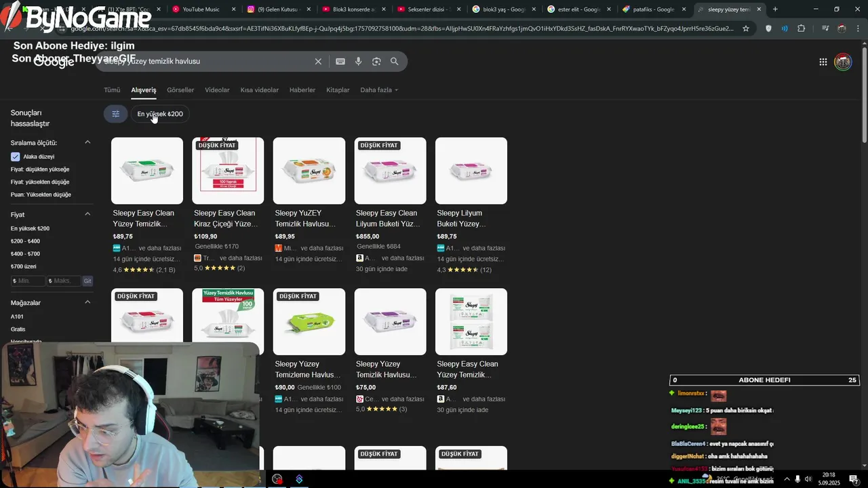This screenshot has height=488, width=868.
Task: Collapse the Fiyat filter section
Action: point(87,214)
